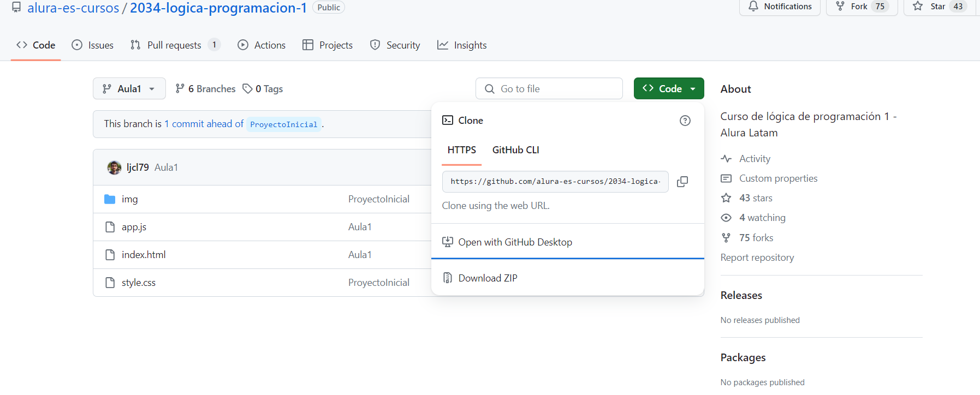980x395 pixels.
Task: Open the Packages heading link
Action: coord(743,357)
